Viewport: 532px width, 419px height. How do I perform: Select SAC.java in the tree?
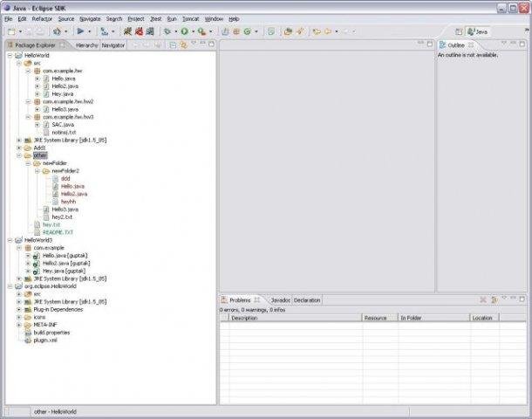(63, 125)
